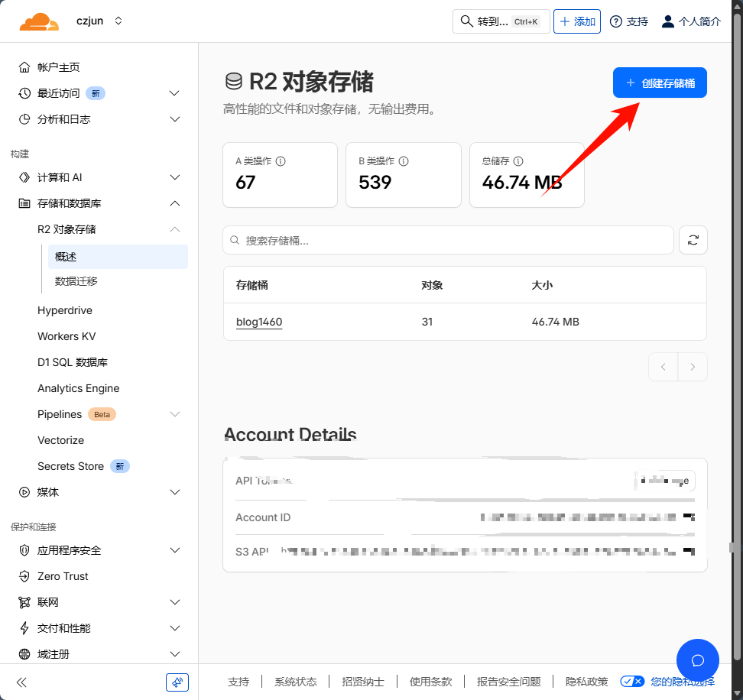This screenshot has height=700, width=743.
Task: Click the 搜索存储桶 search field
Action: 448,240
